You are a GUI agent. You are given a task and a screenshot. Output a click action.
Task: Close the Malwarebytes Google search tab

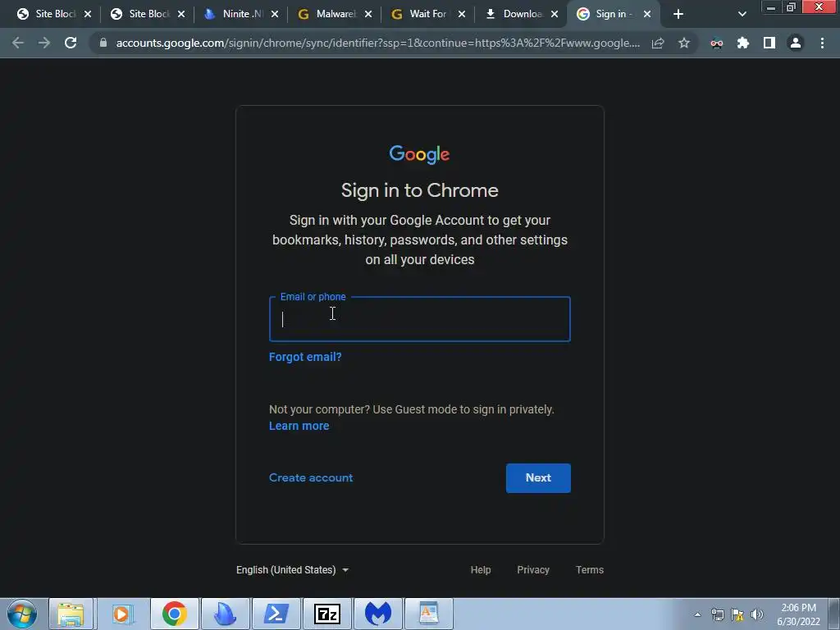368,14
